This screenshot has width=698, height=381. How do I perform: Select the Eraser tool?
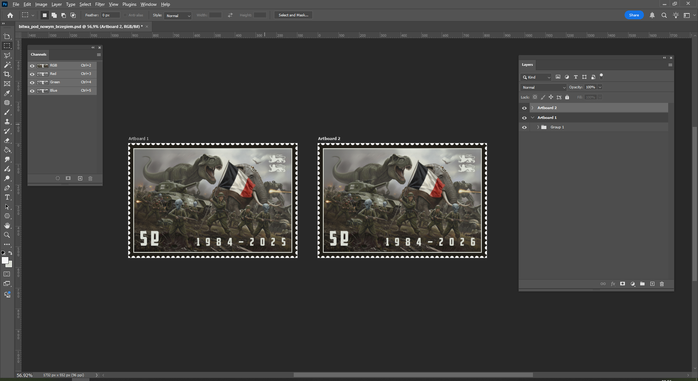(x=7, y=141)
